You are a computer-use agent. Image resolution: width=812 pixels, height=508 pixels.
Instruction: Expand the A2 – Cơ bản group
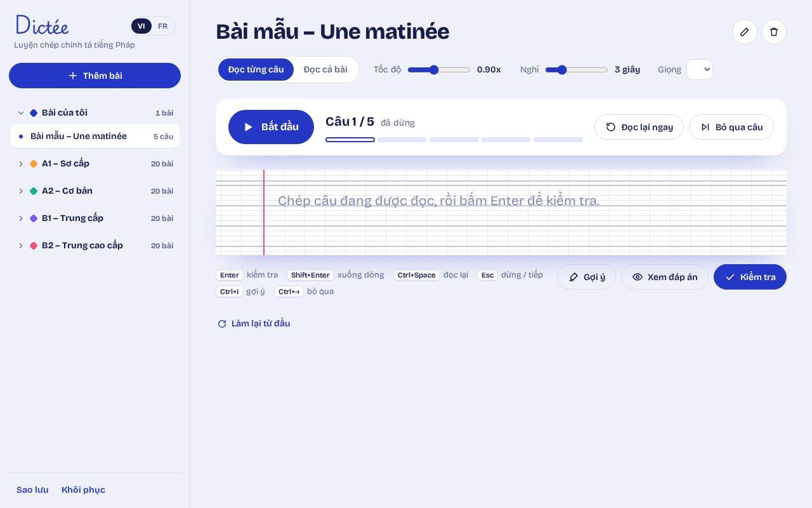(21, 191)
